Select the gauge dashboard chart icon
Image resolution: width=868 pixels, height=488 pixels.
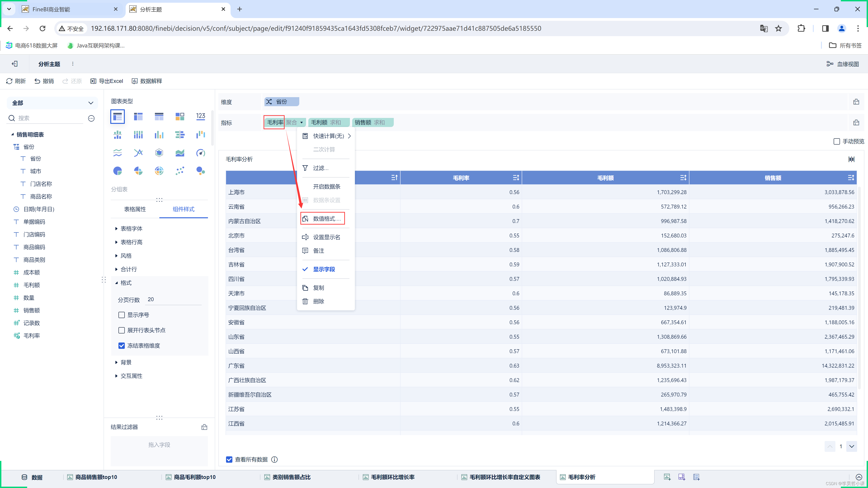(x=200, y=152)
